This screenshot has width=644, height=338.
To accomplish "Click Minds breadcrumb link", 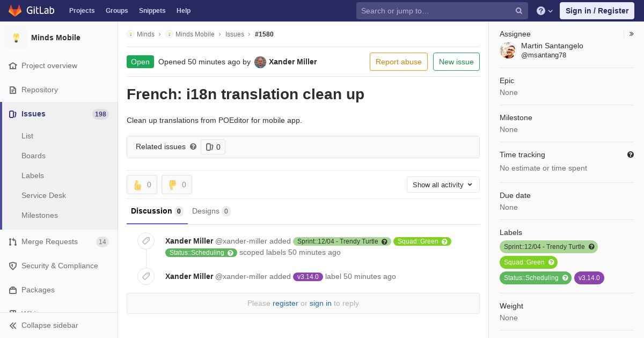I will pyautogui.click(x=145, y=34).
